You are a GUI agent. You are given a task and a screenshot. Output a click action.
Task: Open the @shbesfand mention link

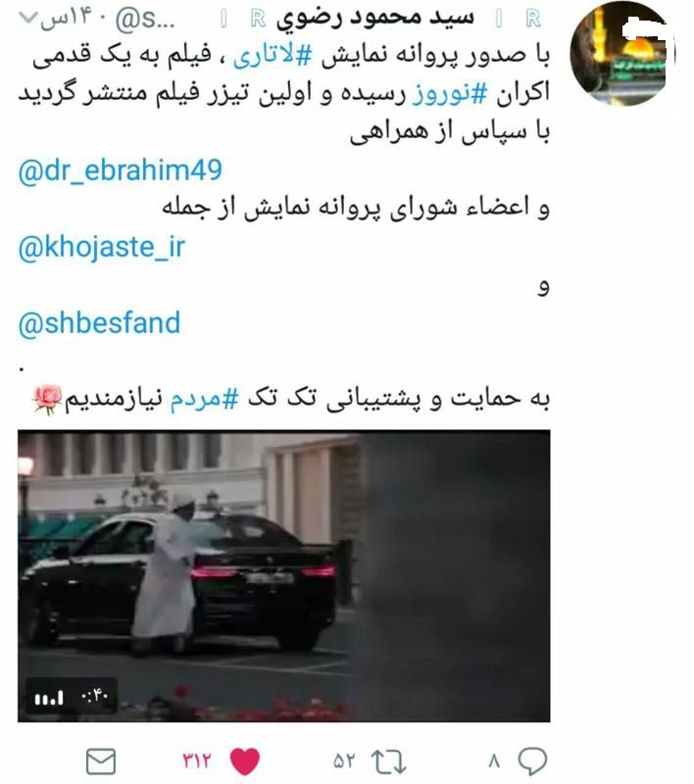point(99,323)
